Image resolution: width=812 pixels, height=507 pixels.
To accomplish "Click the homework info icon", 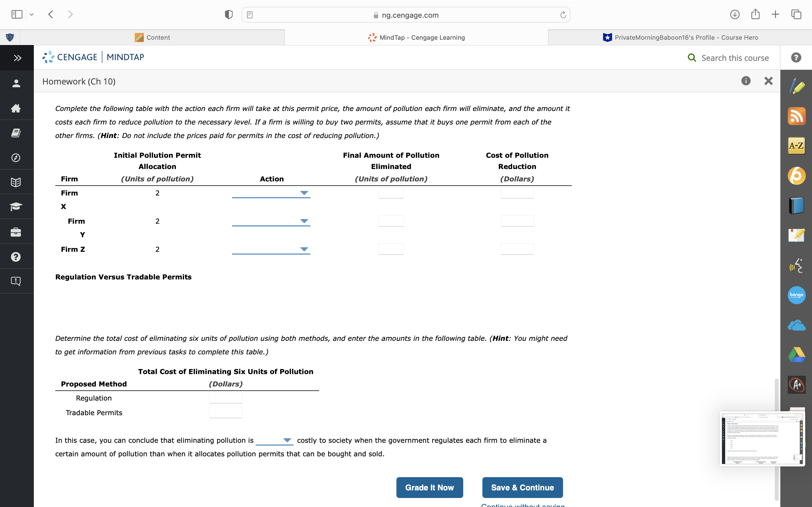I will pyautogui.click(x=745, y=81).
